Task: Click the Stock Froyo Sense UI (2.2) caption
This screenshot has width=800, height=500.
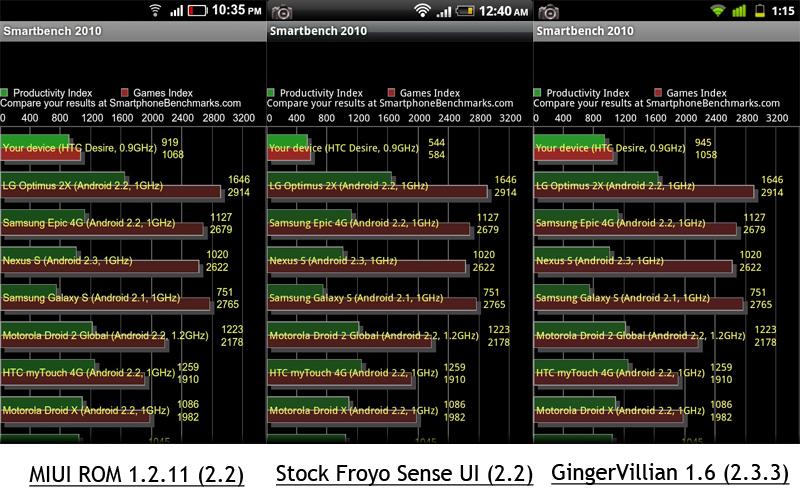Action: point(404,473)
